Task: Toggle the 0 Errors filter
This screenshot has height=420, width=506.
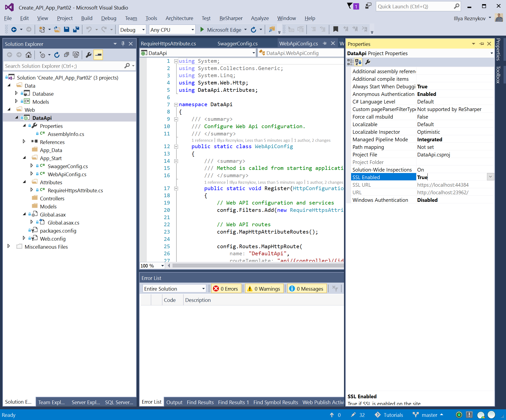Action: pyautogui.click(x=226, y=289)
